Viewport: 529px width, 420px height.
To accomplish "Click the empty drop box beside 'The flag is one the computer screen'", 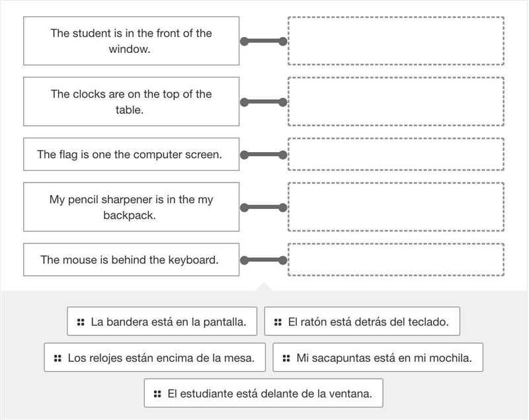I will click(396, 154).
